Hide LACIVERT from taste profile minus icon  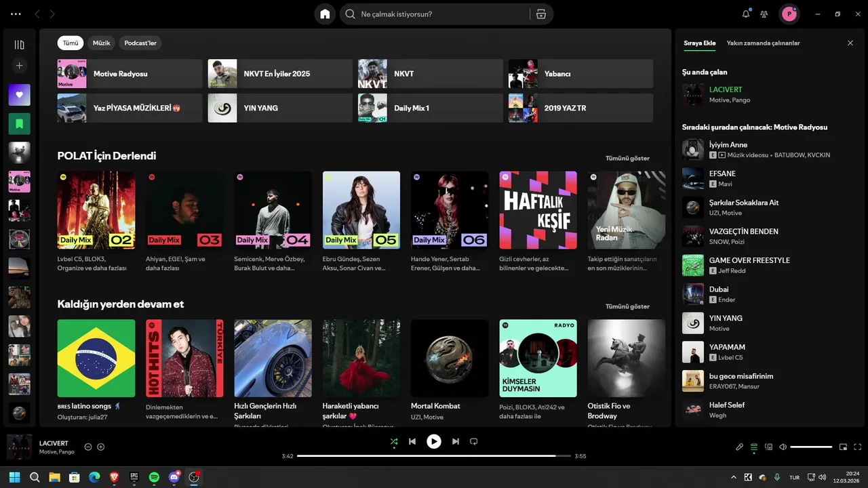tap(88, 447)
